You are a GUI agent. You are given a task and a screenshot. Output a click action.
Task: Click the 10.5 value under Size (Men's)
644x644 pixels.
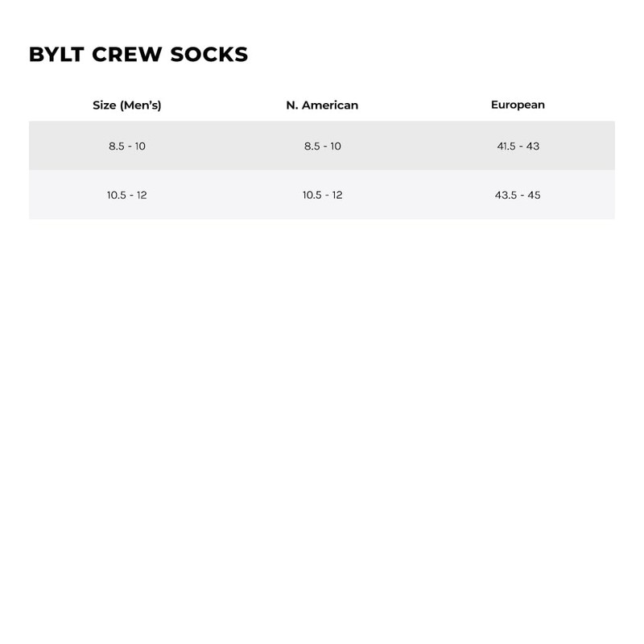coord(118,195)
